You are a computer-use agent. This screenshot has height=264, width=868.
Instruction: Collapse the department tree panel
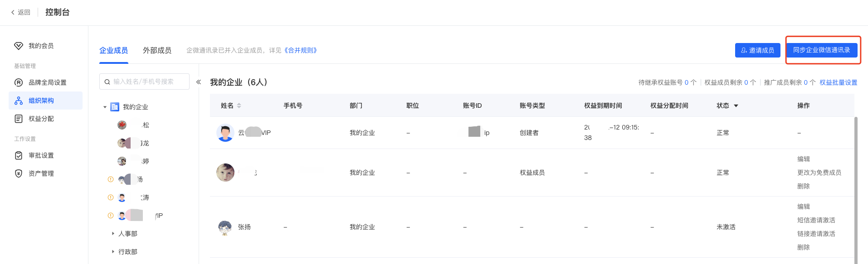199,82
